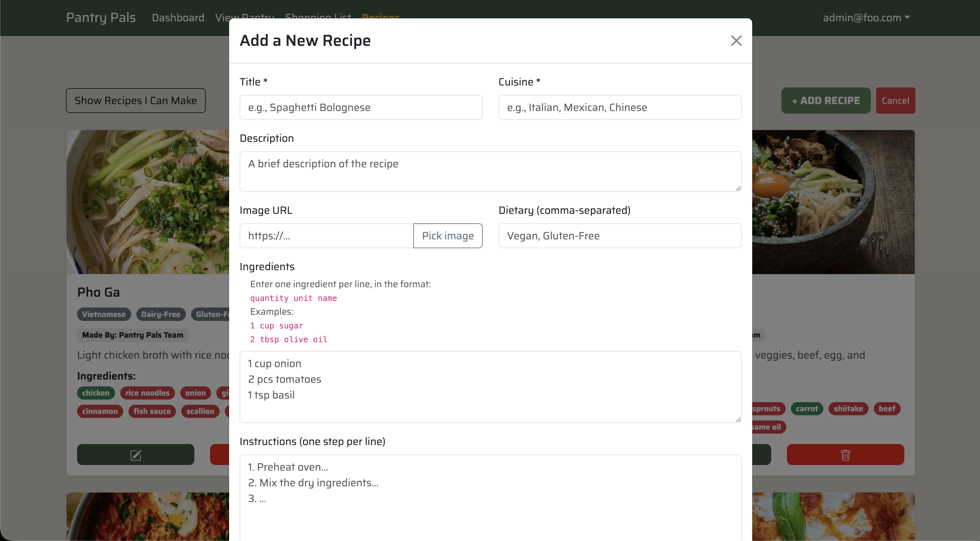
Task: Click the Cancel button
Action: (895, 100)
